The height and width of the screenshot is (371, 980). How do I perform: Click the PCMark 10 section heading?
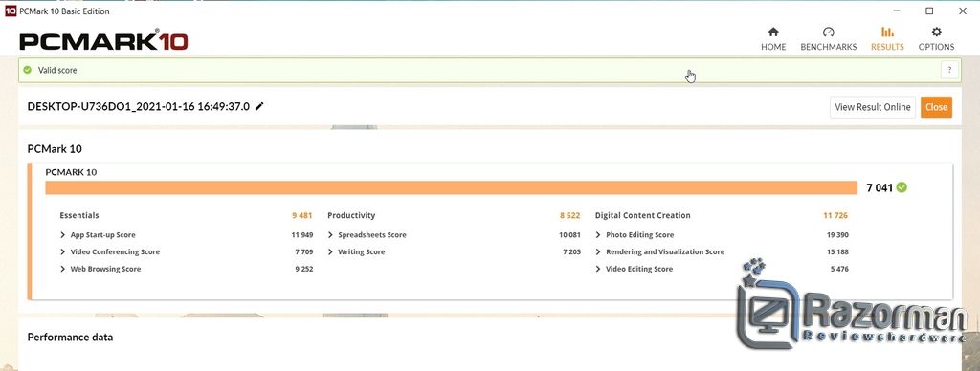[x=55, y=148]
